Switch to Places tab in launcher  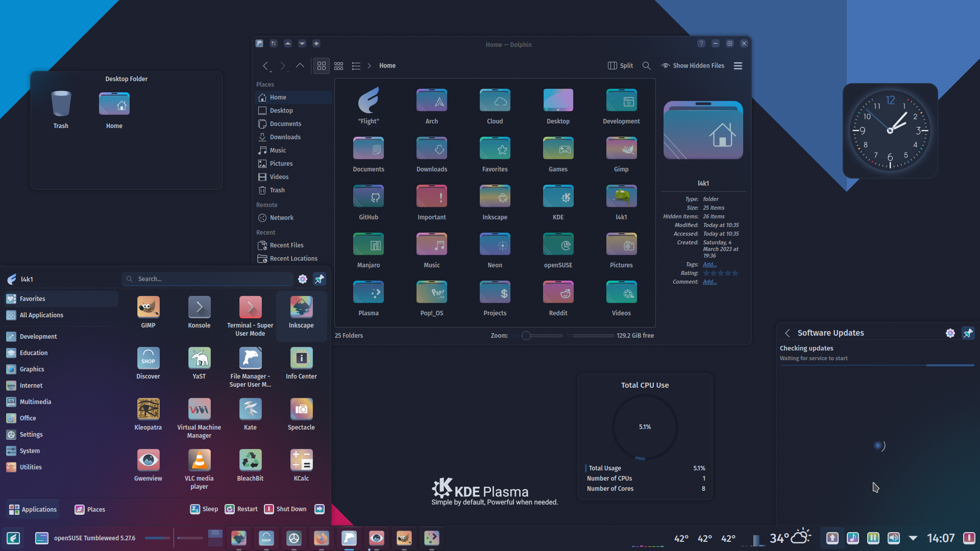pos(90,509)
